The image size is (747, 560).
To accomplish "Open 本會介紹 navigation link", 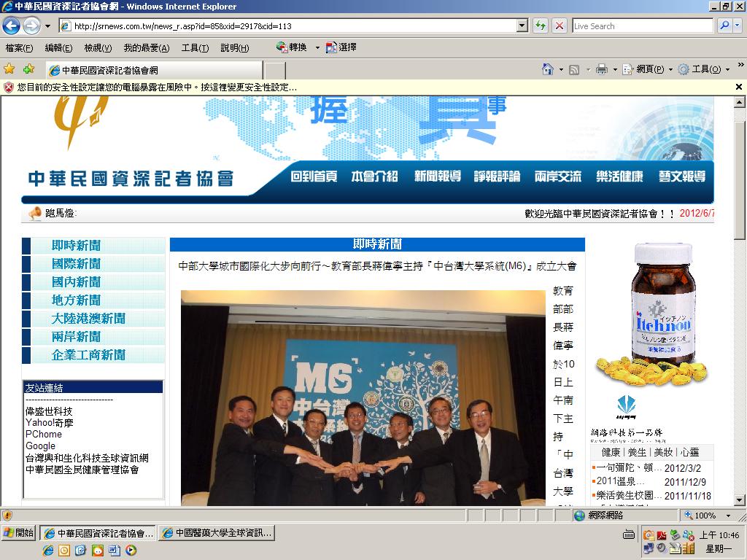I will [x=374, y=176].
